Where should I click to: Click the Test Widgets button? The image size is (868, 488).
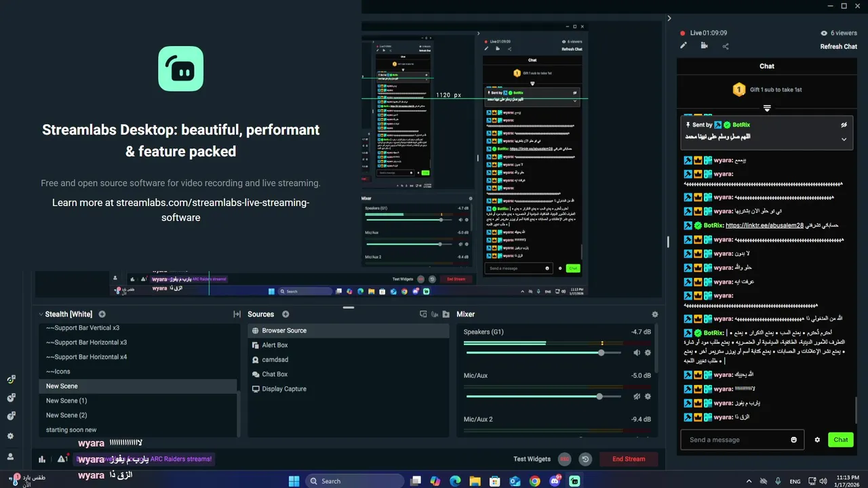532,459
